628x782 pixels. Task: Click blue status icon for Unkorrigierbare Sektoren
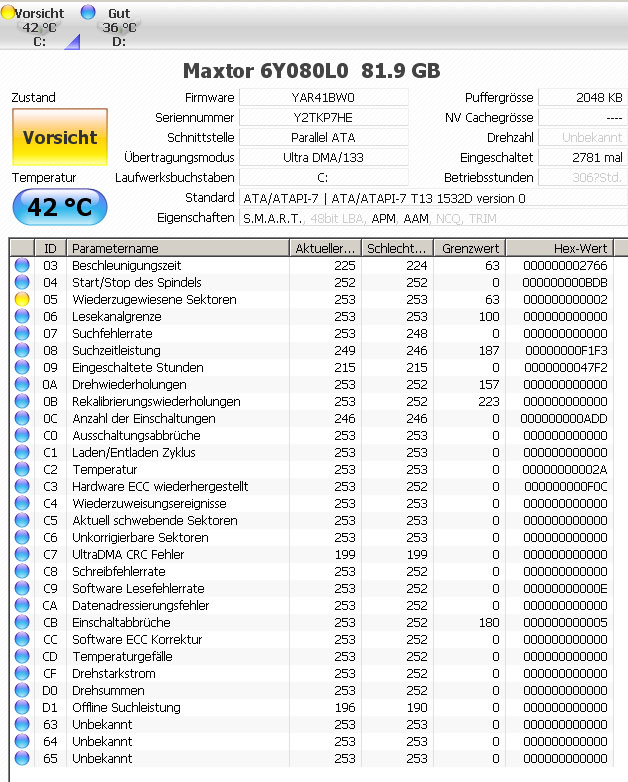point(22,538)
